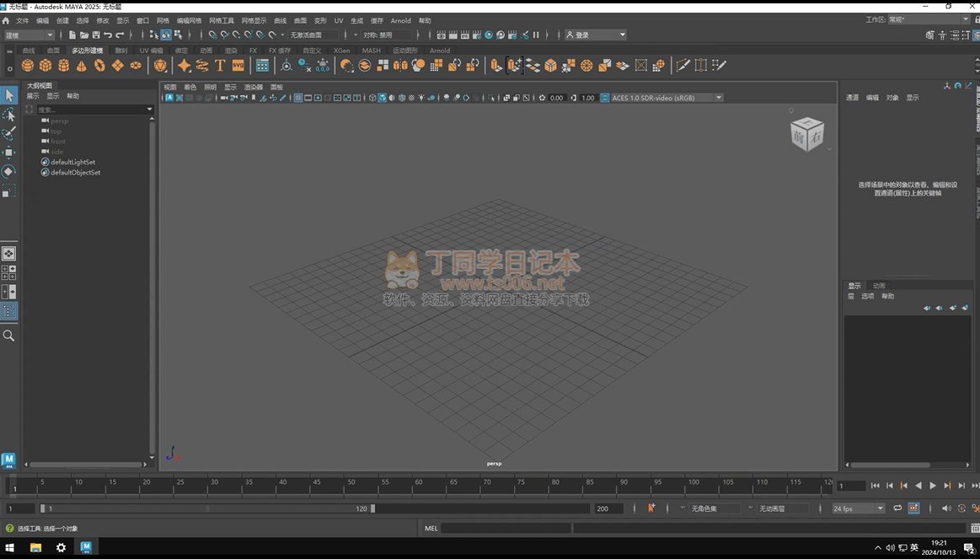
Task: Open the 建模 menu set dropdown
Action: (x=29, y=35)
